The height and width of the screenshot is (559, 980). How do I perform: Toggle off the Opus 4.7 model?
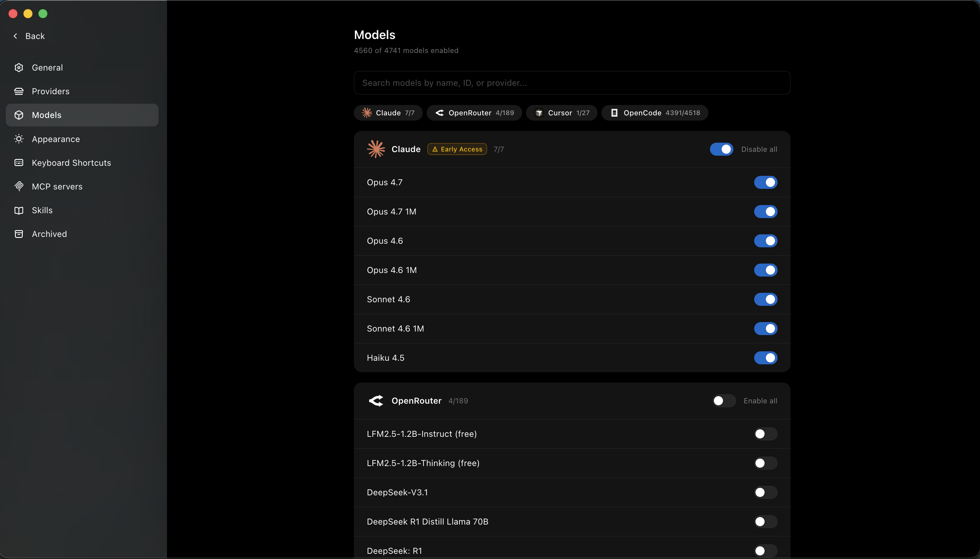[766, 182]
